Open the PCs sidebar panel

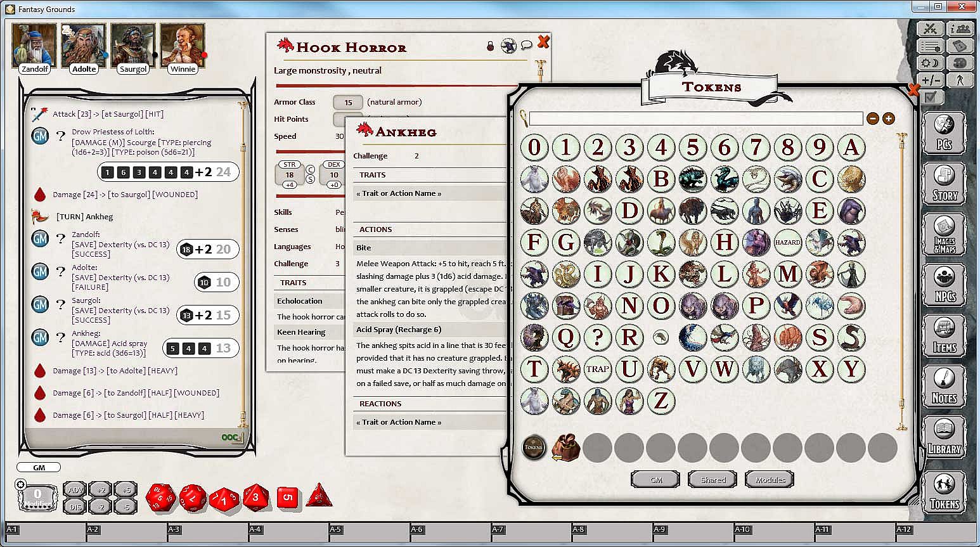(x=944, y=133)
